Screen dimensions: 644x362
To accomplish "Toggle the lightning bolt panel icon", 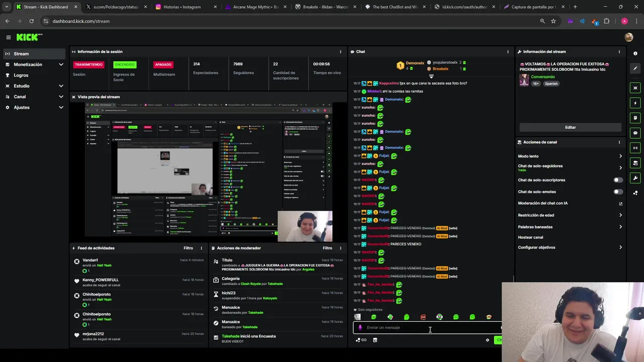I will [x=635, y=103].
